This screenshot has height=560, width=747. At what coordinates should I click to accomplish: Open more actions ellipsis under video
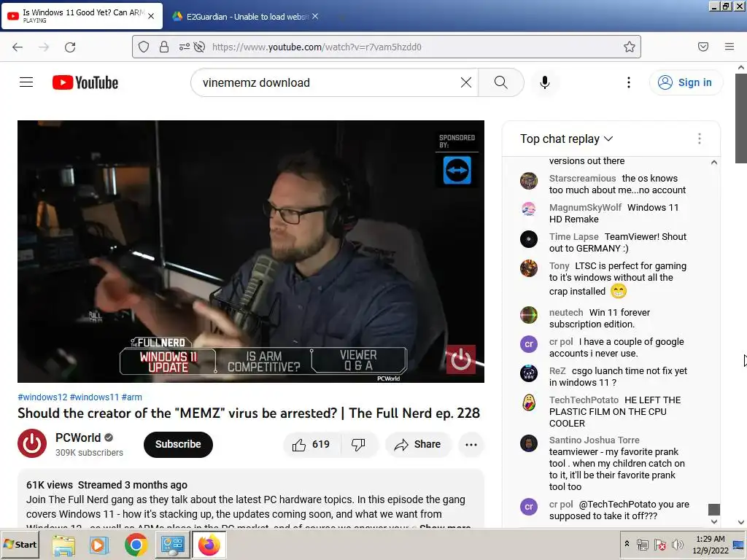pos(471,444)
